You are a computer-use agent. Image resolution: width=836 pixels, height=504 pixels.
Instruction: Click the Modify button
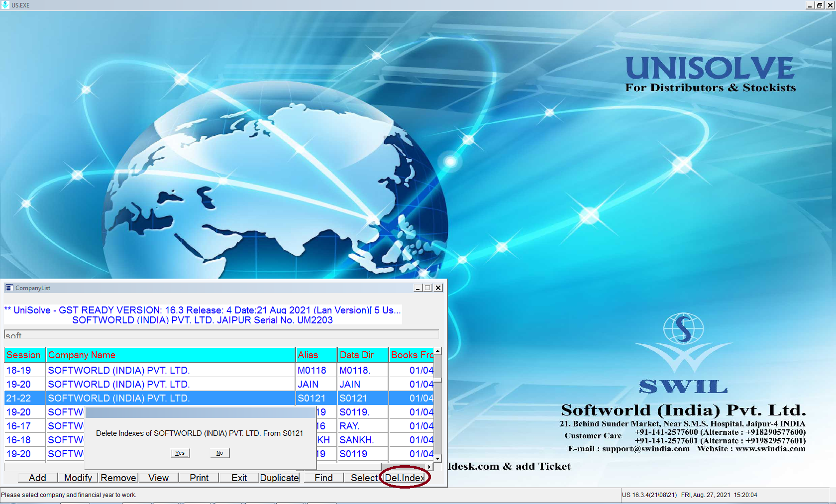coord(78,478)
